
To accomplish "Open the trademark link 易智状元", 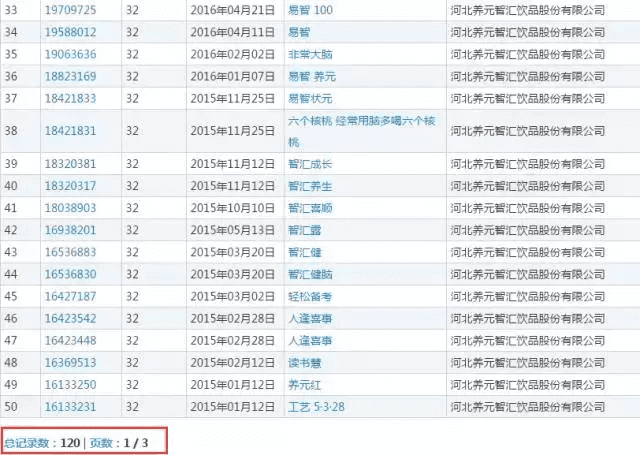I will pos(310,98).
